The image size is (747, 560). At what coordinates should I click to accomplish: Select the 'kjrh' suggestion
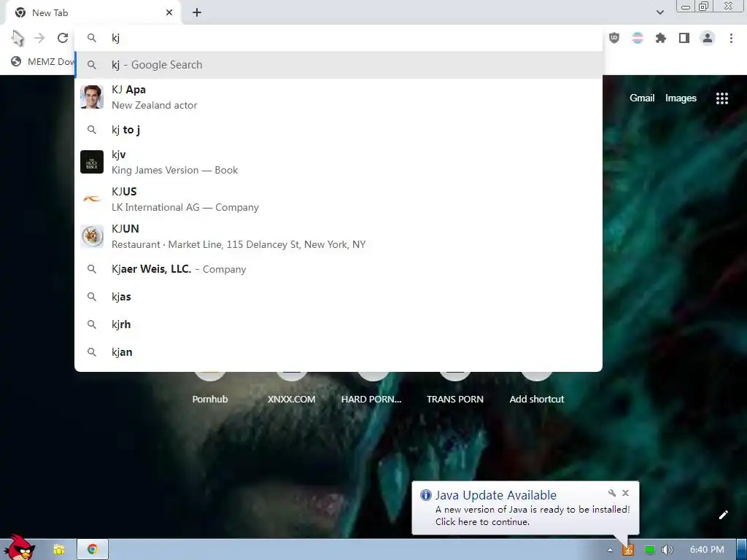click(x=338, y=324)
